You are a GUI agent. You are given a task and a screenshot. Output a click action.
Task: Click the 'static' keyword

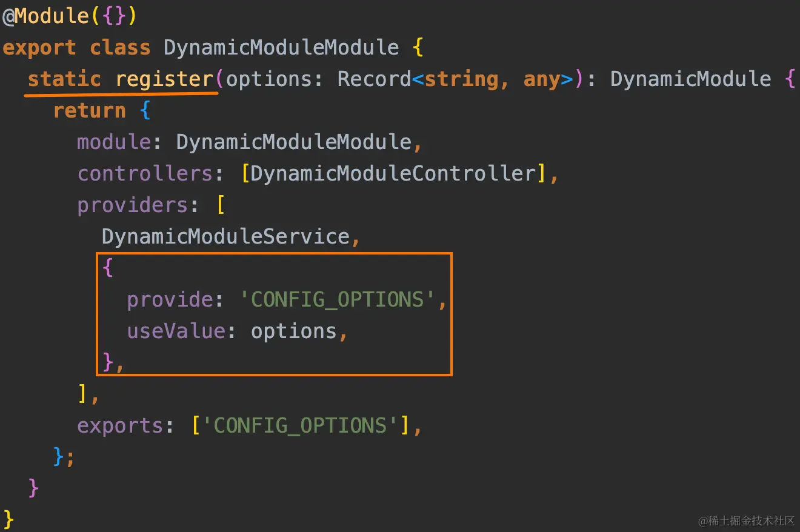click(x=65, y=79)
